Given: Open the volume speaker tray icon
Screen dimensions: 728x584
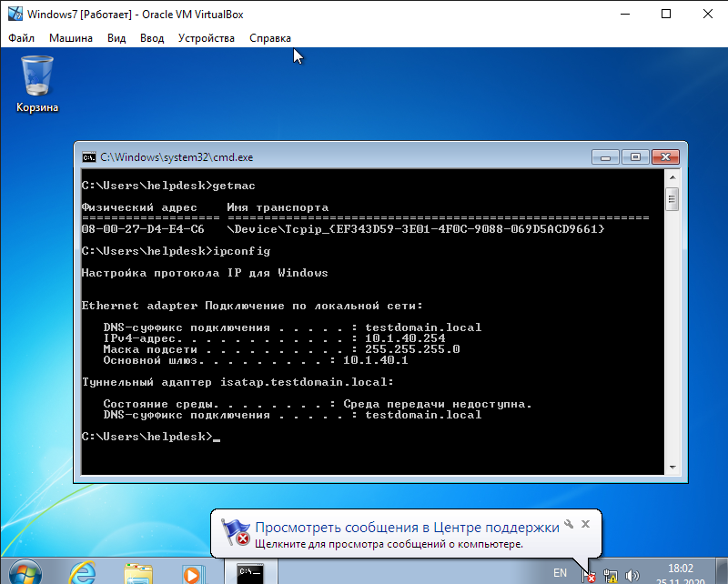Looking at the screenshot, I should click(x=632, y=575).
